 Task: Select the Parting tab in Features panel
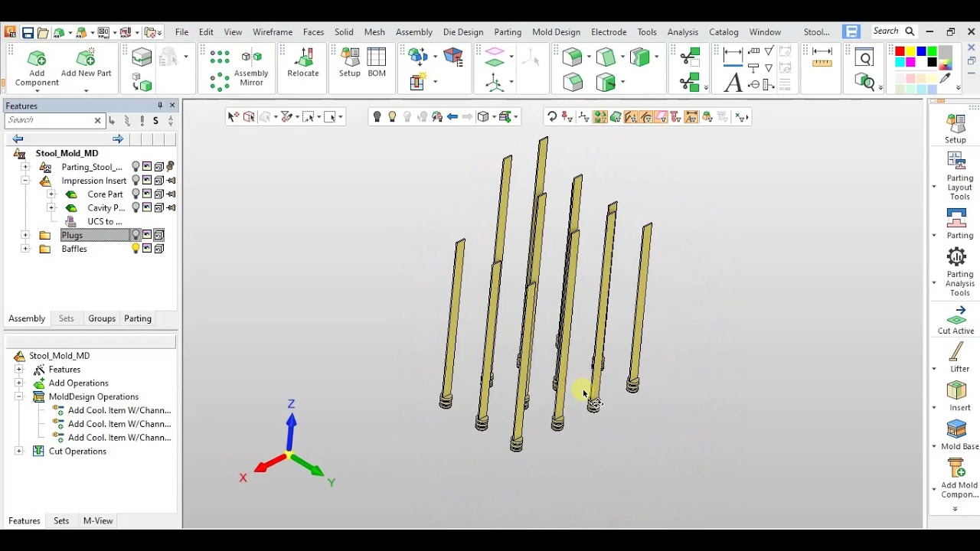(138, 318)
